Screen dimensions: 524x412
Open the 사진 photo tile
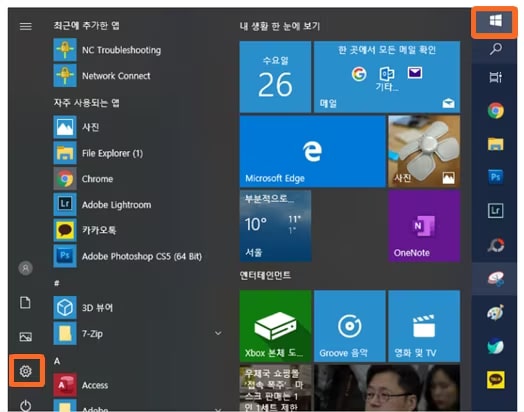pos(424,151)
